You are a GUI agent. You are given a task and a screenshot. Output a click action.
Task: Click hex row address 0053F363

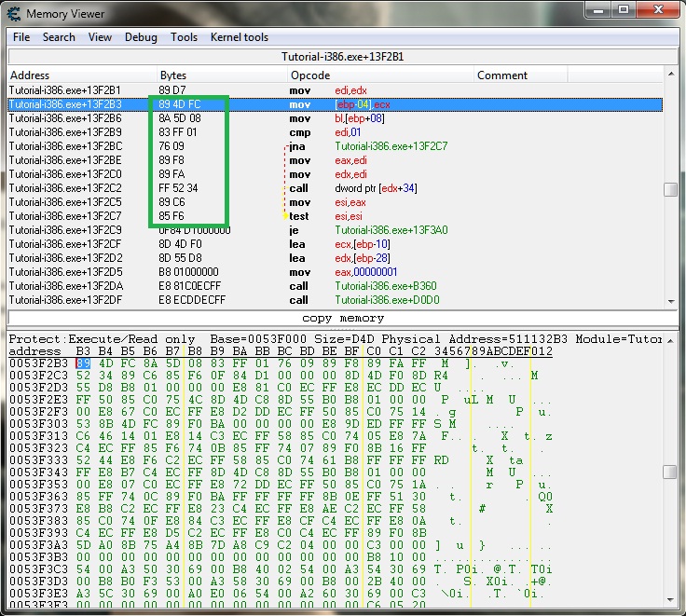tap(38, 497)
